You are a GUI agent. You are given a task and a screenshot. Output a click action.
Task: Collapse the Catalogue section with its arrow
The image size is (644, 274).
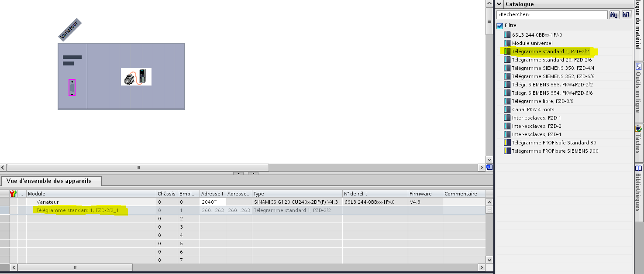[x=499, y=4]
